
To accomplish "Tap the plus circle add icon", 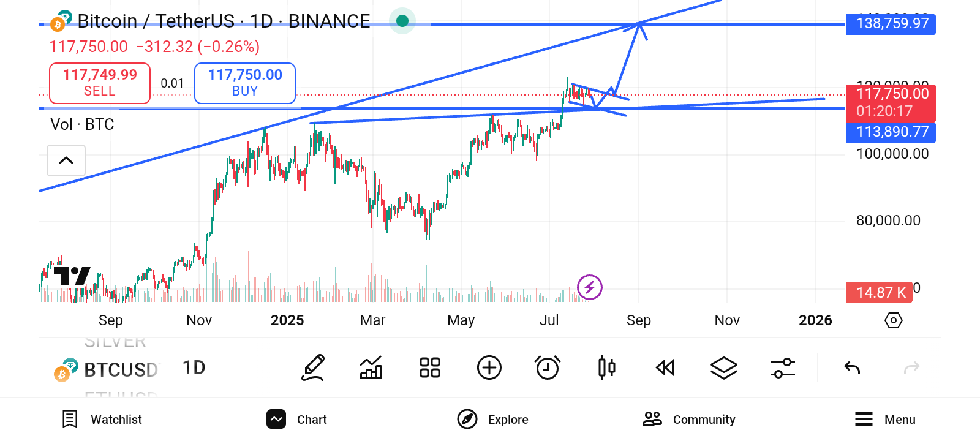I will (489, 367).
